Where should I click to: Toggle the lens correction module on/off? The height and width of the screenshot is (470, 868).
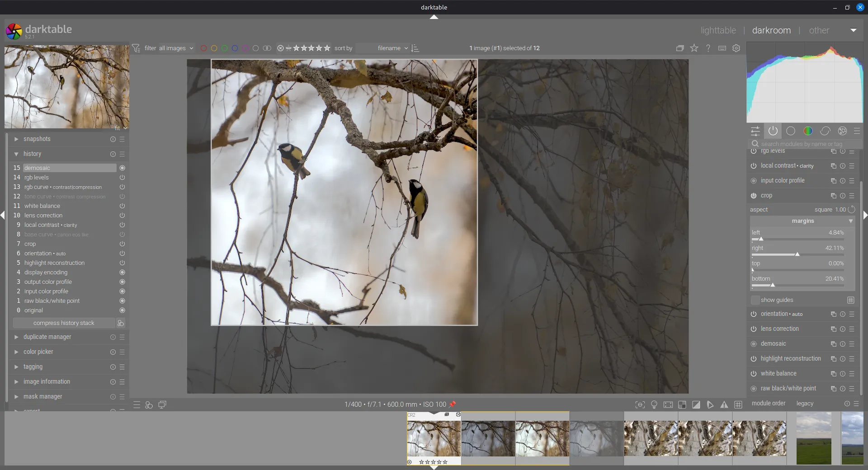[754, 329]
